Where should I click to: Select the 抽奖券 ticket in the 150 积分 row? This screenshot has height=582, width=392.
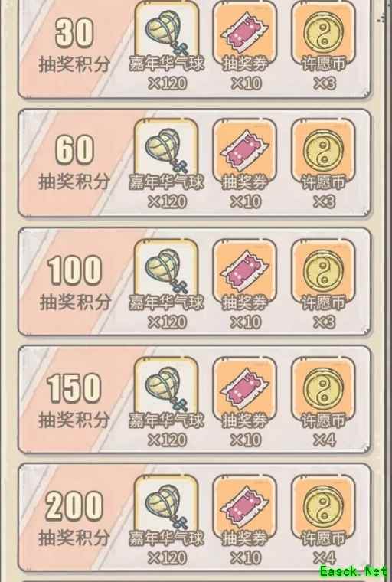click(x=245, y=389)
